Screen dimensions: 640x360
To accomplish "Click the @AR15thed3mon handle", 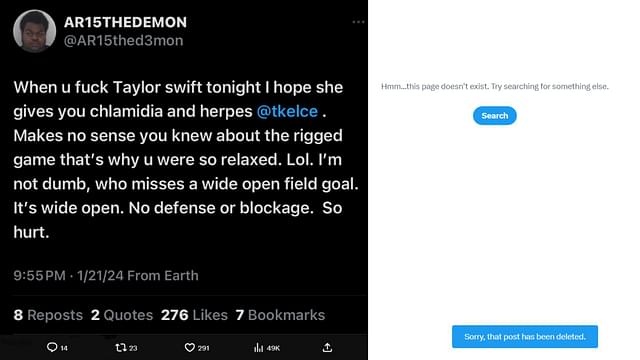I will point(124,41).
